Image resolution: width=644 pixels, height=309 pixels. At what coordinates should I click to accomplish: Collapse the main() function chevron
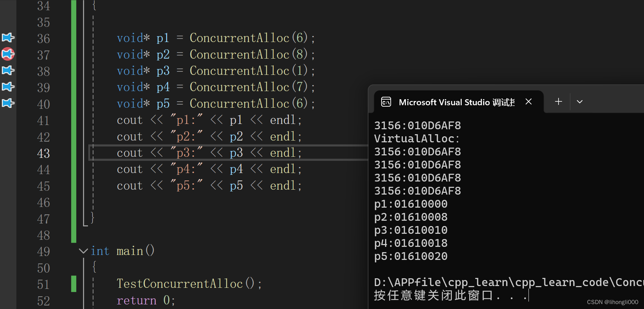tap(83, 251)
